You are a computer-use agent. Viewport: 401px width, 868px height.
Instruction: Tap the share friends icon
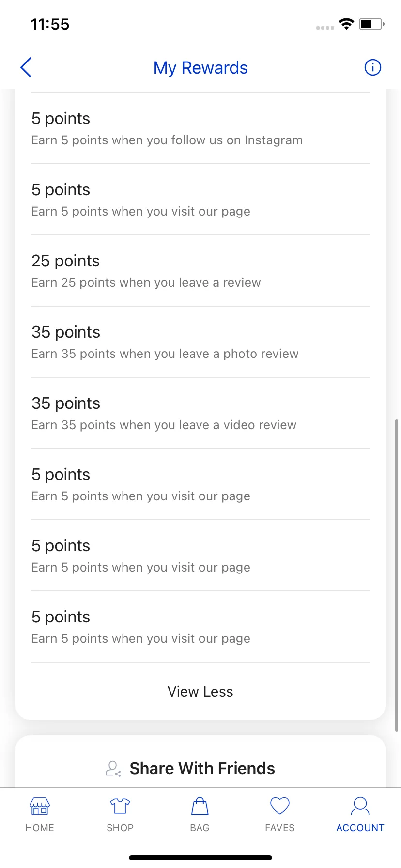click(x=113, y=769)
